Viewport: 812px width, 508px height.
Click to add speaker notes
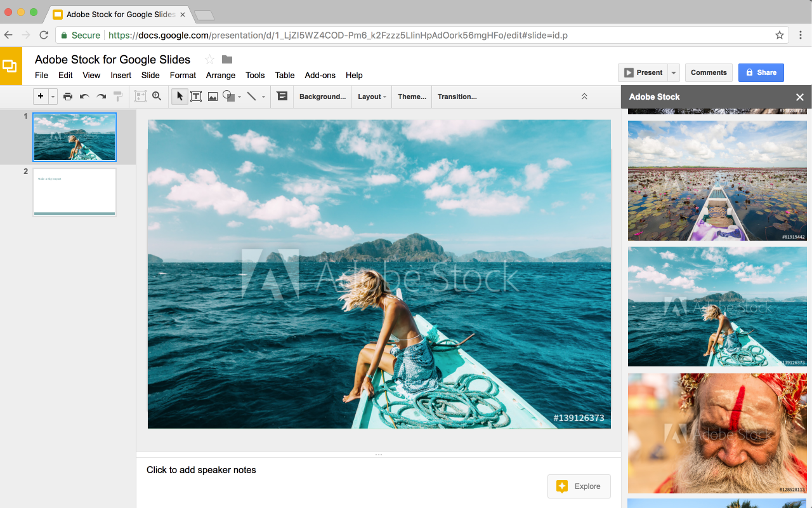click(x=201, y=470)
